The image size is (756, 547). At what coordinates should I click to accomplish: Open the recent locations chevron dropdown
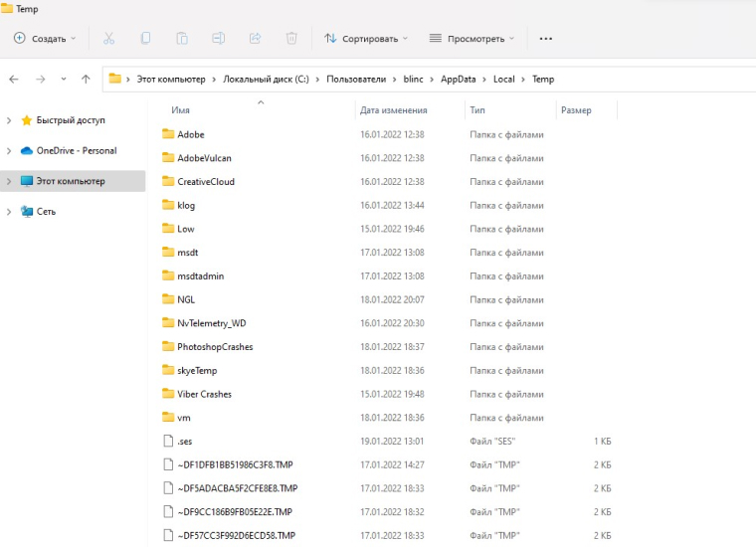[64, 80]
